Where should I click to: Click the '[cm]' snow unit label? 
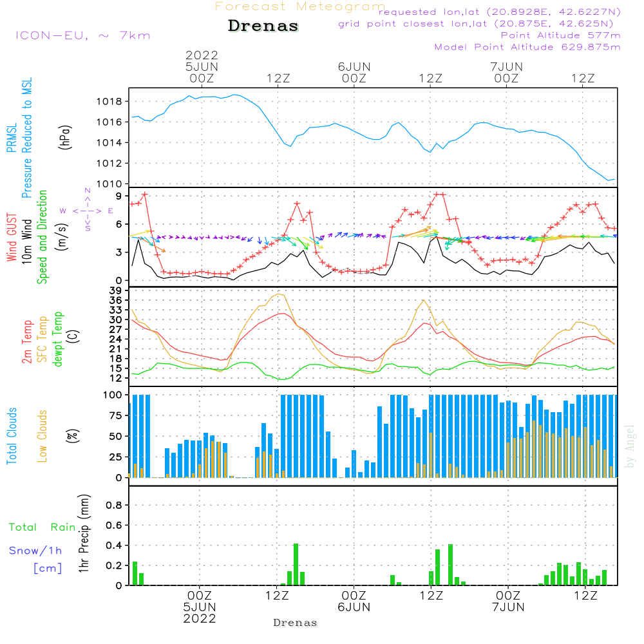[x=48, y=569]
